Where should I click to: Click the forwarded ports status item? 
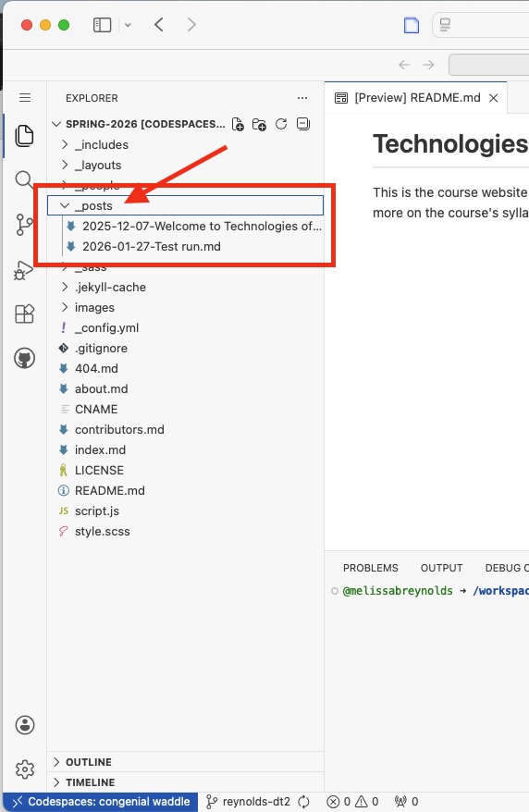pos(406,802)
